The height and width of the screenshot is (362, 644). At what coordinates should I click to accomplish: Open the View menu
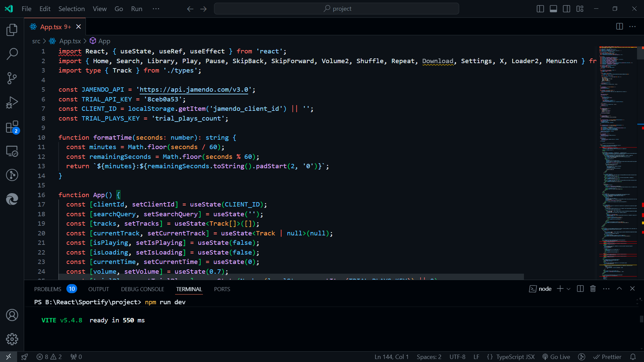100,9
